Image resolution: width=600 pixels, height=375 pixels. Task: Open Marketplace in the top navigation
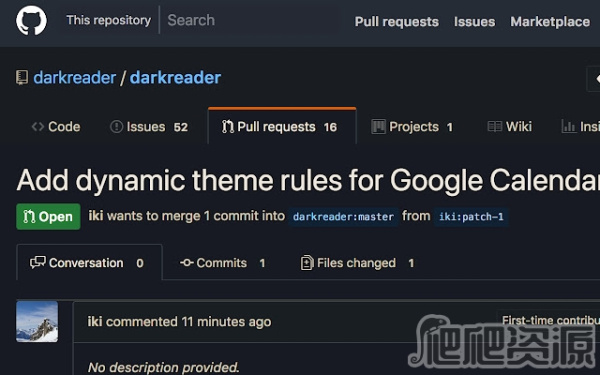550,22
